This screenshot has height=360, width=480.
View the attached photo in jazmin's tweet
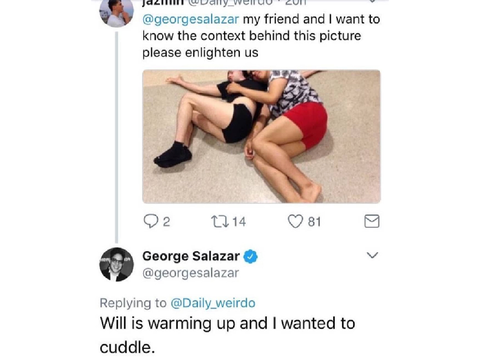(x=261, y=136)
